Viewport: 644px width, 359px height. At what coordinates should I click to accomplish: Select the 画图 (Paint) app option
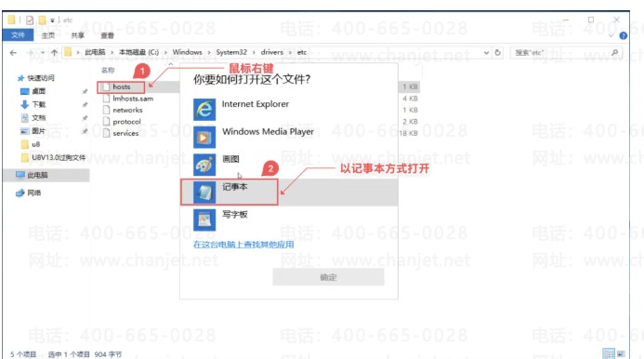point(289,165)
